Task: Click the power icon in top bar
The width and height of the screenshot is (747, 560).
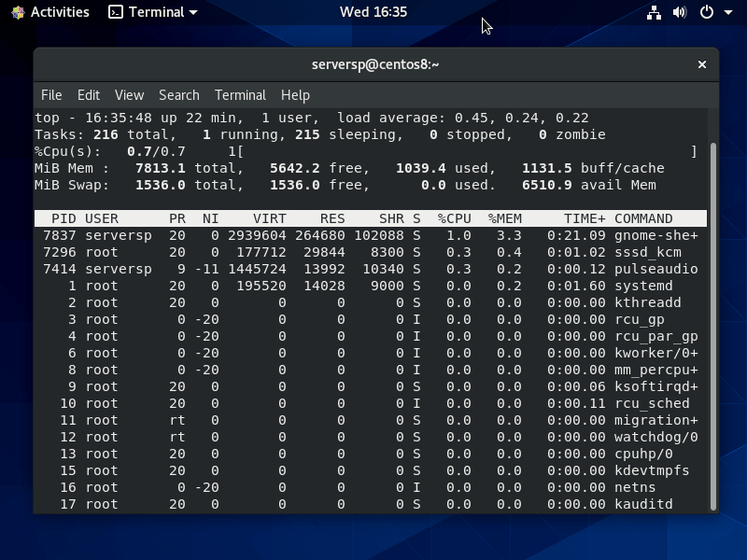Action: (x=707, y=12)
